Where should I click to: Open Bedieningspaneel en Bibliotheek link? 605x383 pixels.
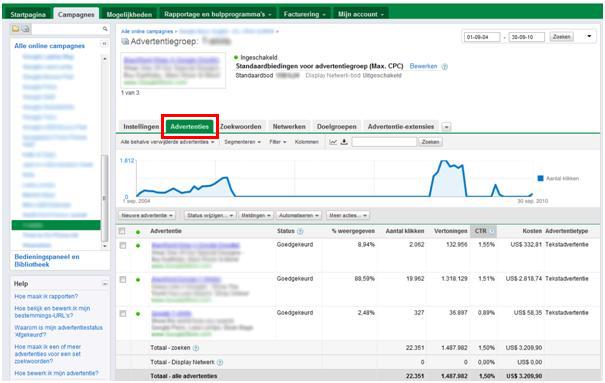[47, 261]
